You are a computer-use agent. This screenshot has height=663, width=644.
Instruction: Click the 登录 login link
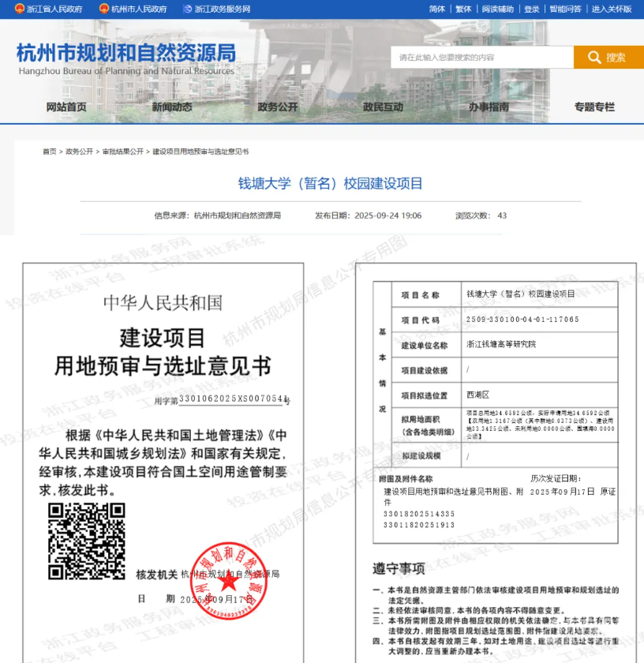coord(532,9)
